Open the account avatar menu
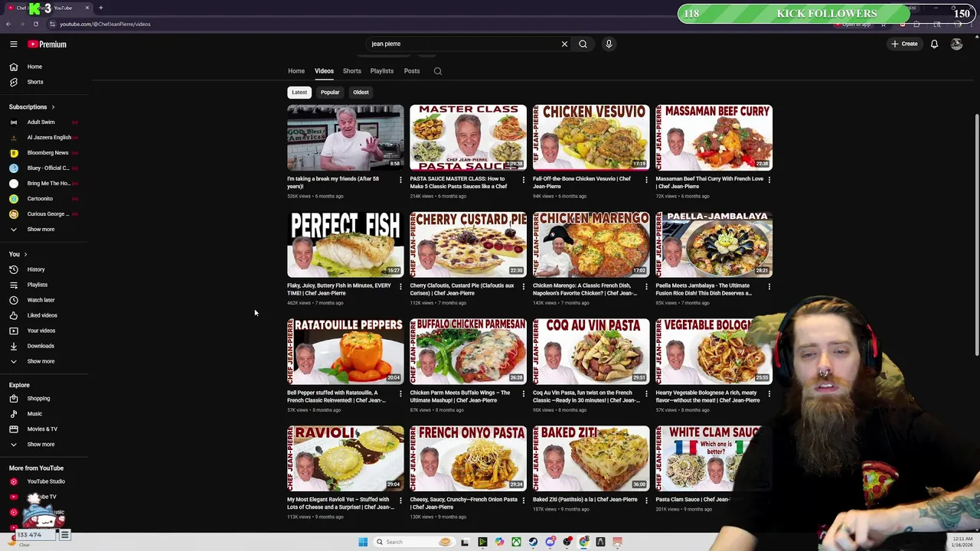980x551 pixels. [x=956, y=44]
